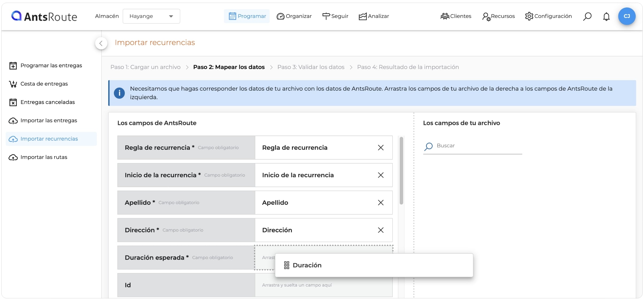Click the calendar-plus icon beside Programar las entregas

(13, 65)
